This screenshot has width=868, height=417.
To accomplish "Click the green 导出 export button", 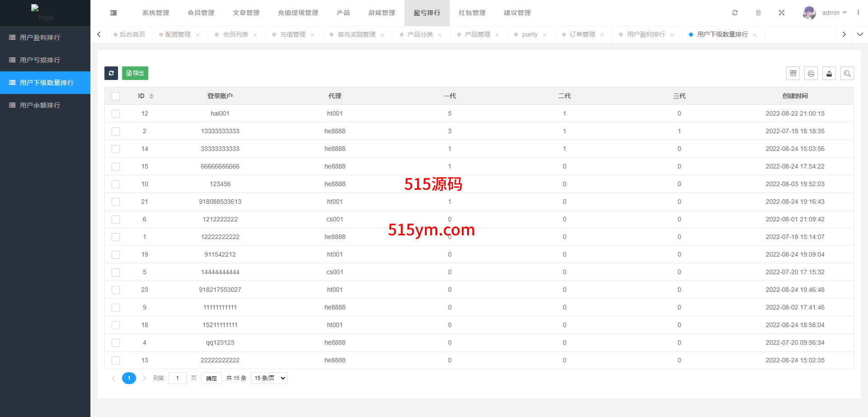I will (135, 73).
